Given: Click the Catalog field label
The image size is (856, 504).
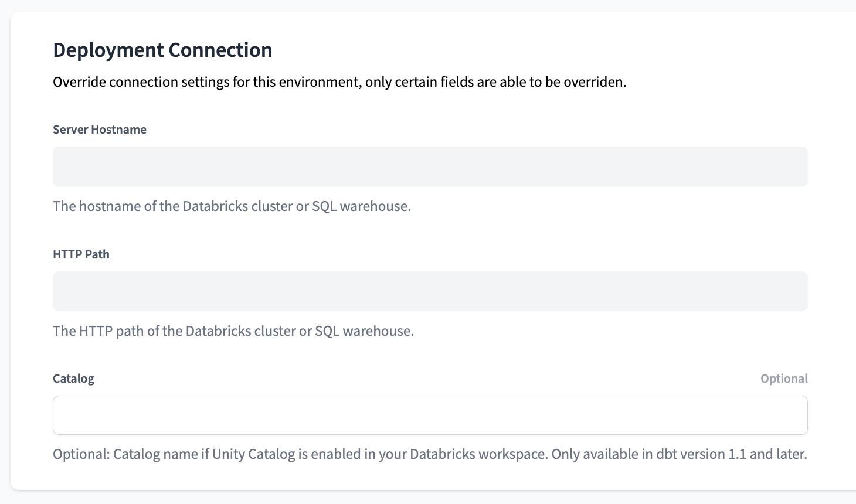Looking at the screenshot, I should tap(73, 378).
